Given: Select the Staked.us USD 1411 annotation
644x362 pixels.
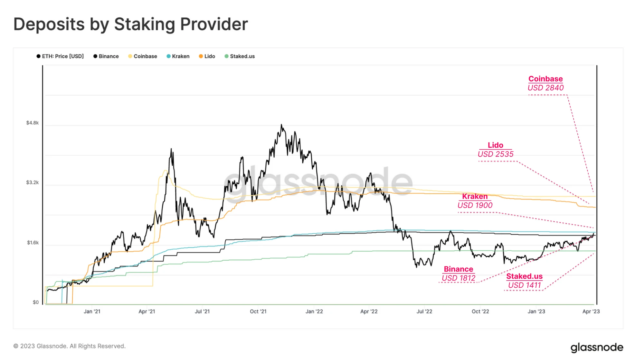Looking at the screenshot, I should pos(524,281).
